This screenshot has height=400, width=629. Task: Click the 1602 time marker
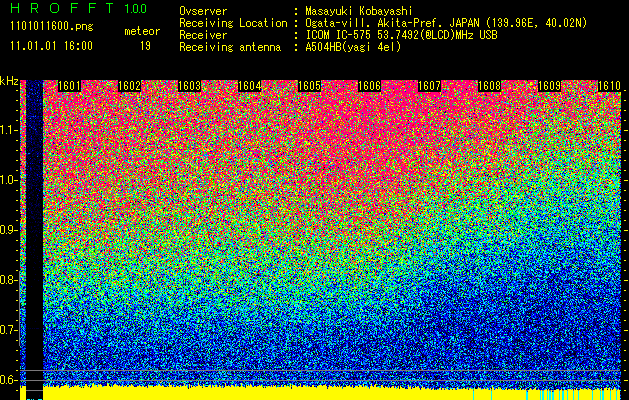coord(130,86)
